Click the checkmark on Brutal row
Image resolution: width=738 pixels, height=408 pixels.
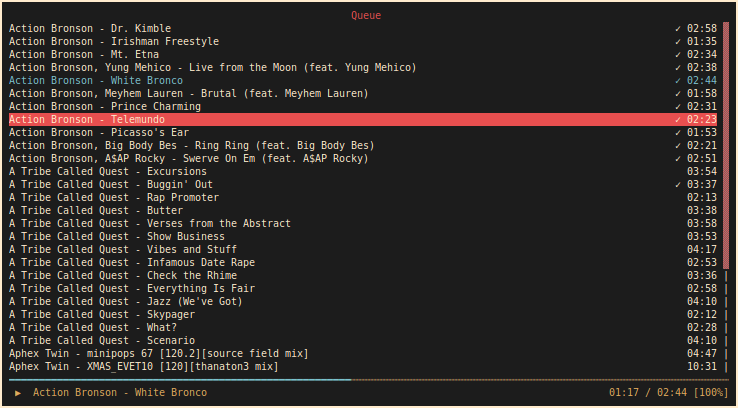[678, 94]
